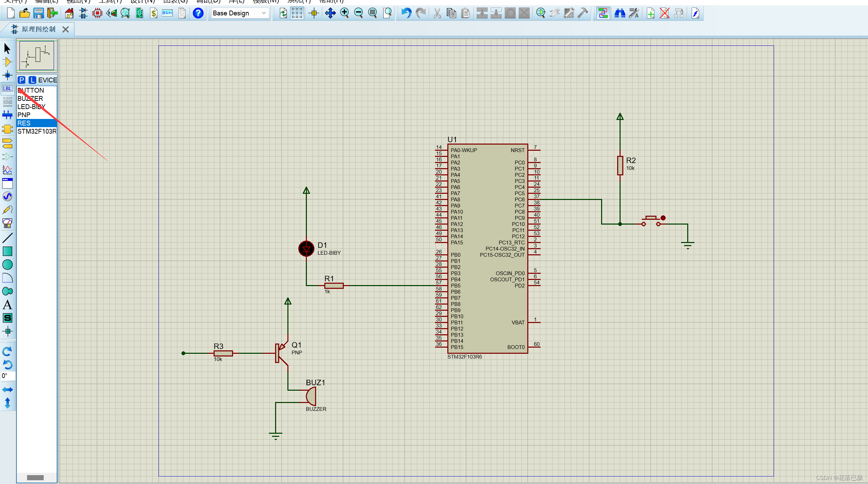Choose the 2D box drawing tool
This screenshot has height=484, width=868.
pos(7,251)
